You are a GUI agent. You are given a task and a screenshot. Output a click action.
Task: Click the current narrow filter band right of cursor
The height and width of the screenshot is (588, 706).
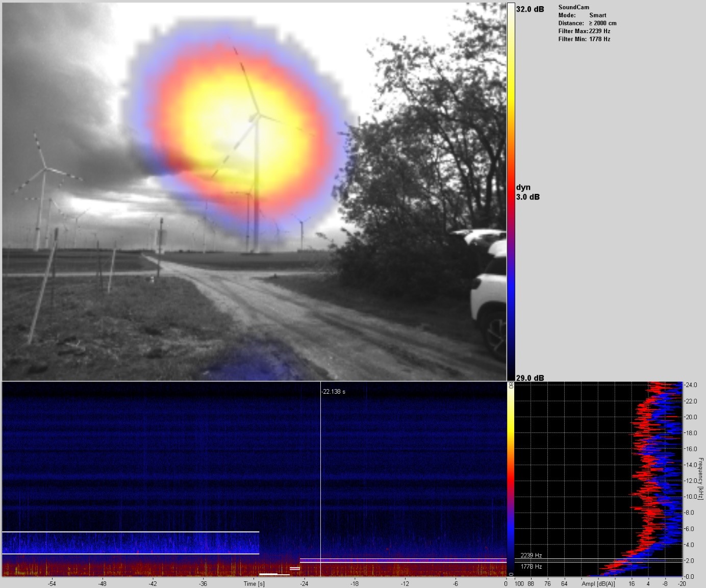(x=403, y=560)
